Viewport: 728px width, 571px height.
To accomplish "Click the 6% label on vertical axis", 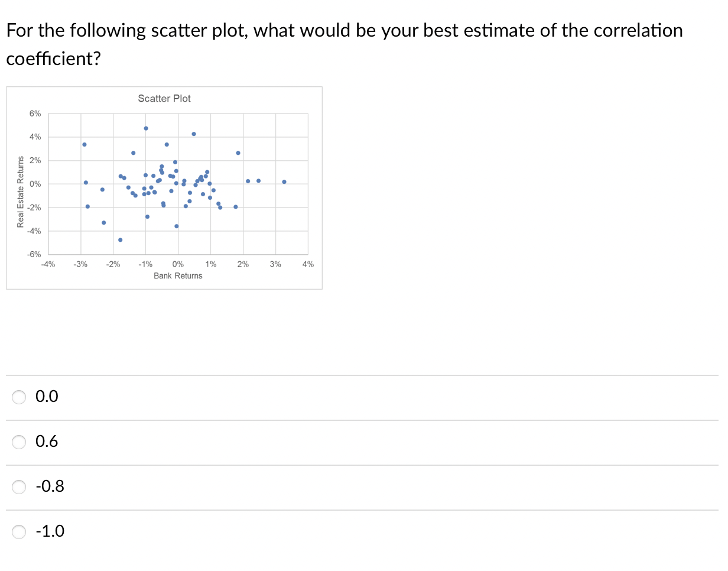I will [35, 113].
